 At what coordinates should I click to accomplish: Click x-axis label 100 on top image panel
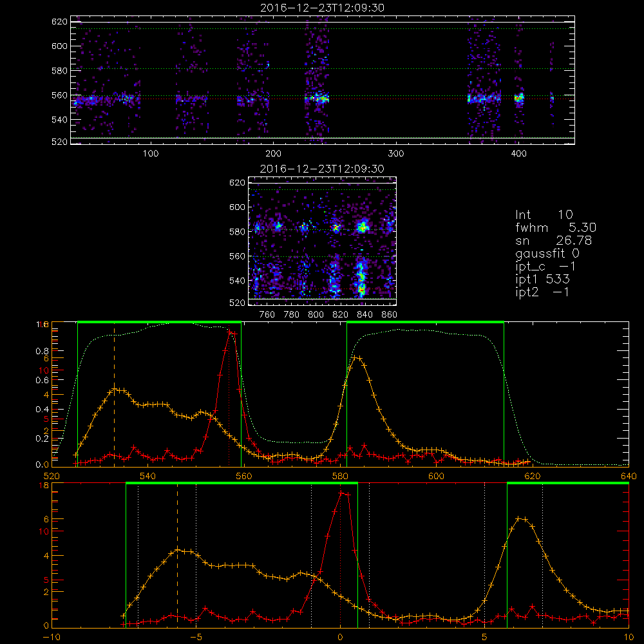(150, 154)
